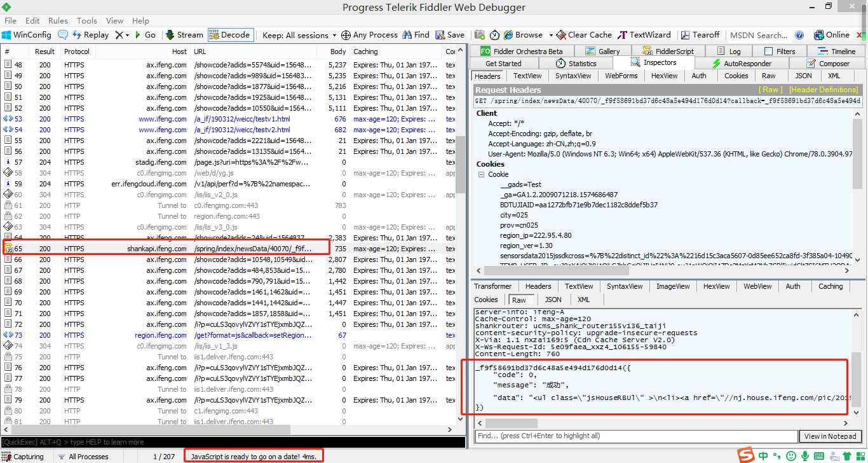Image resolution: width=868 pixels, height=463 pixels.
Task: Click the Raw link in Request Headers
Action: pyautogui.click(x=771, y=90)
